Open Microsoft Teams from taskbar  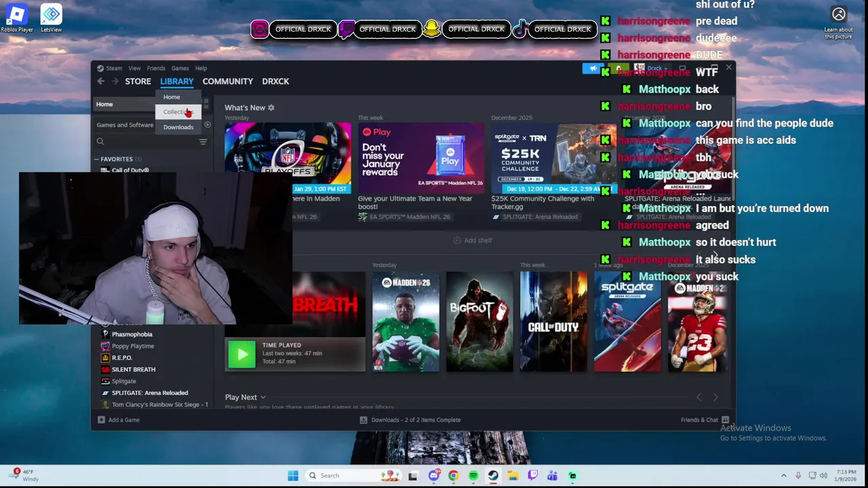552,476
